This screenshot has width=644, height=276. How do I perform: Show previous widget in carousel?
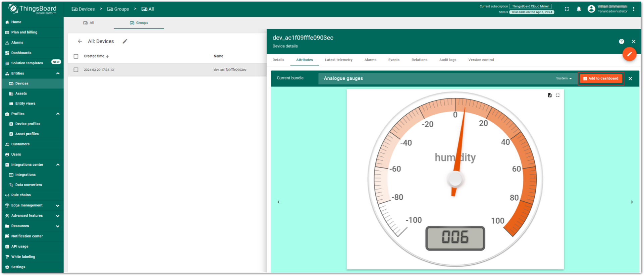(x=278, y=202)
